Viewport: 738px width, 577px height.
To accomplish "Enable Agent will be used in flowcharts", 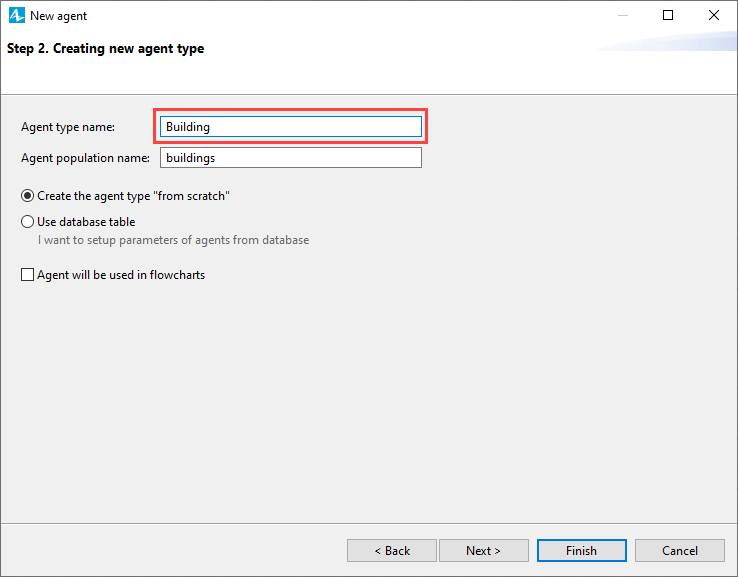I will pos(27,274).
